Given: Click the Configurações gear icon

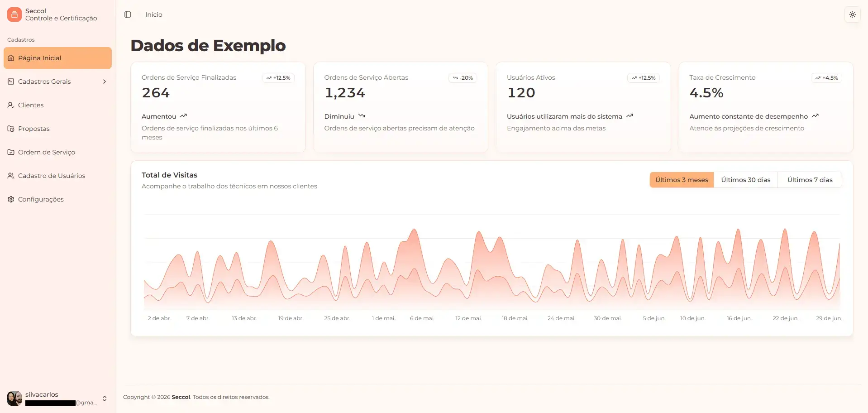Looking at the screenshot, I should [x=10, y=199].
